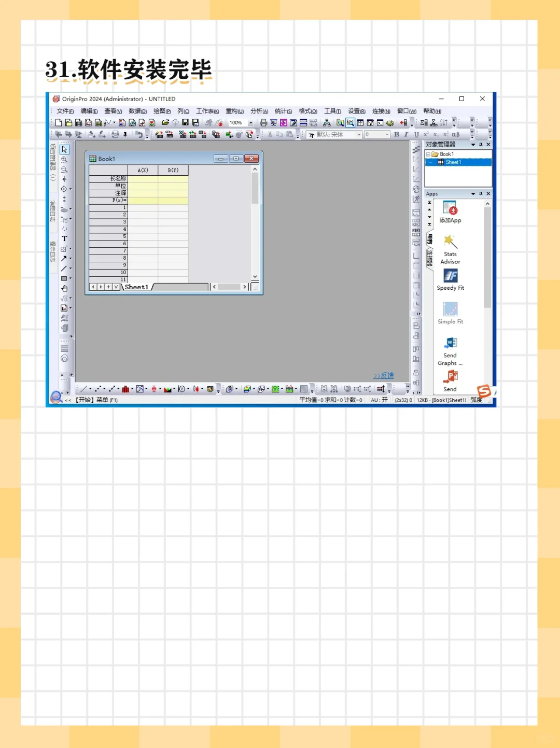Click the column plot icon in bottom toolbar
The width and height of the screenshot is (560, 748).
tap(125, 389)
